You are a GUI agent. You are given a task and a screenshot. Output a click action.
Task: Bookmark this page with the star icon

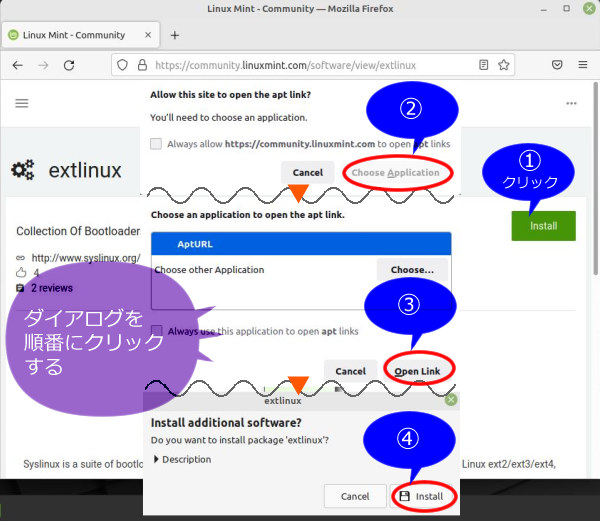coord(504,65)
